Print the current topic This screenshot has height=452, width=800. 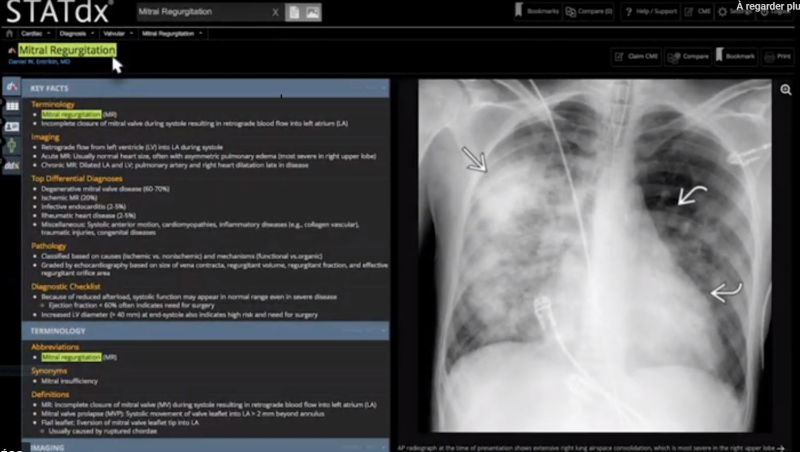(778, 57)
